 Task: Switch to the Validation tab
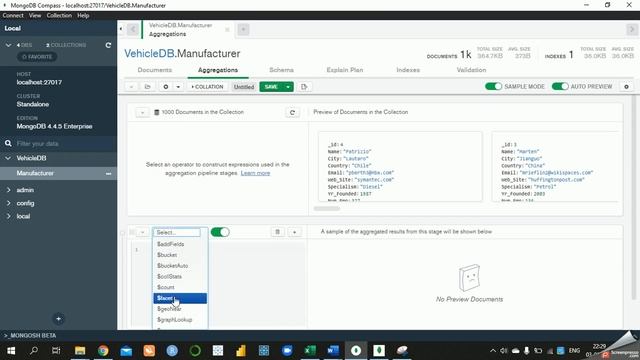coord(471,70)
